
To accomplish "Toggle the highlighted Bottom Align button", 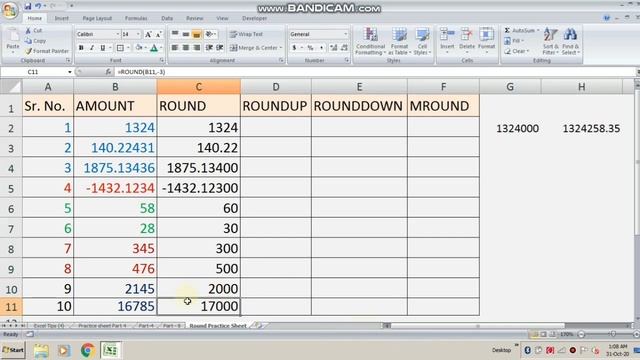I will pos(197,34).
